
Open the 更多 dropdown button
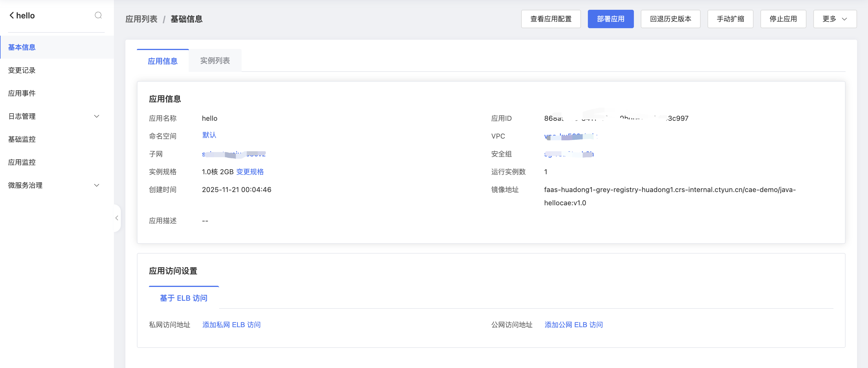point(834,19)
